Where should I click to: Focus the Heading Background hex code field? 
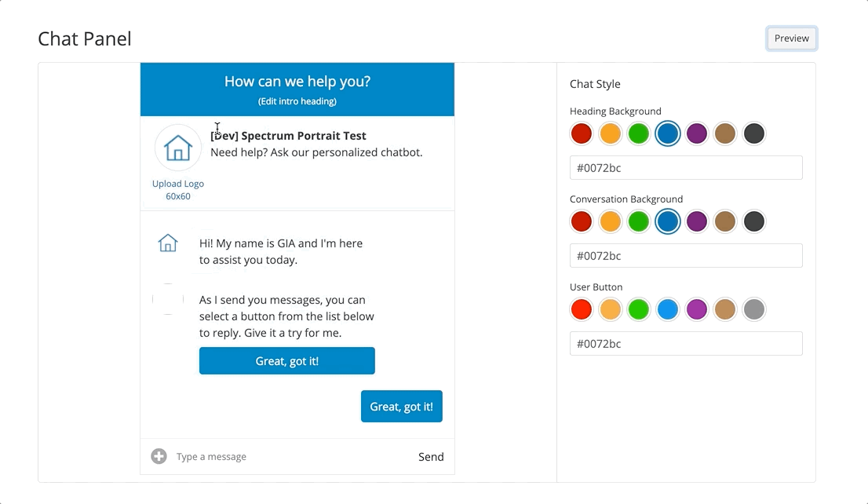pos(685,168)
